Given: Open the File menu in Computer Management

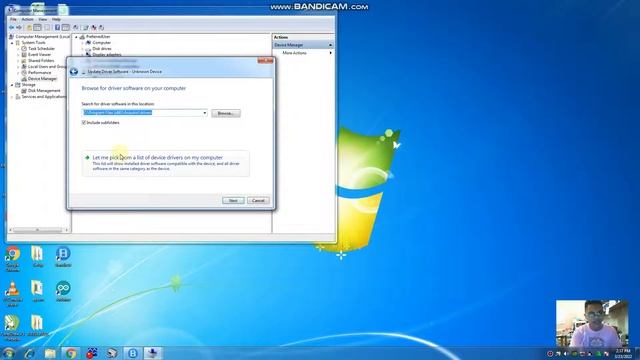Looking at the screenshot, I should click(x=13, y=19).
